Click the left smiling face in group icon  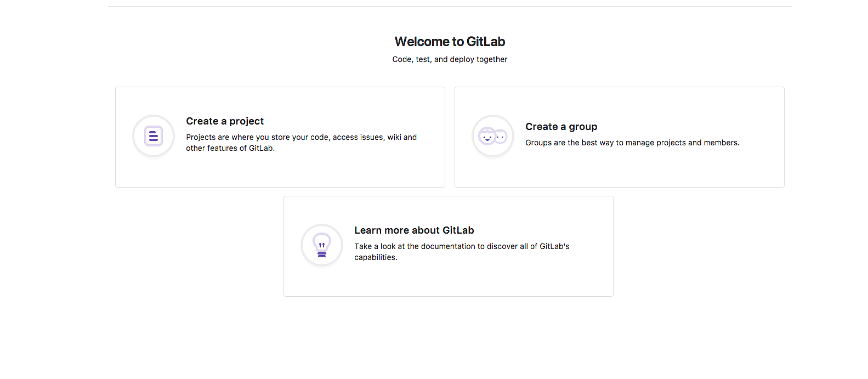pos(487,135)
